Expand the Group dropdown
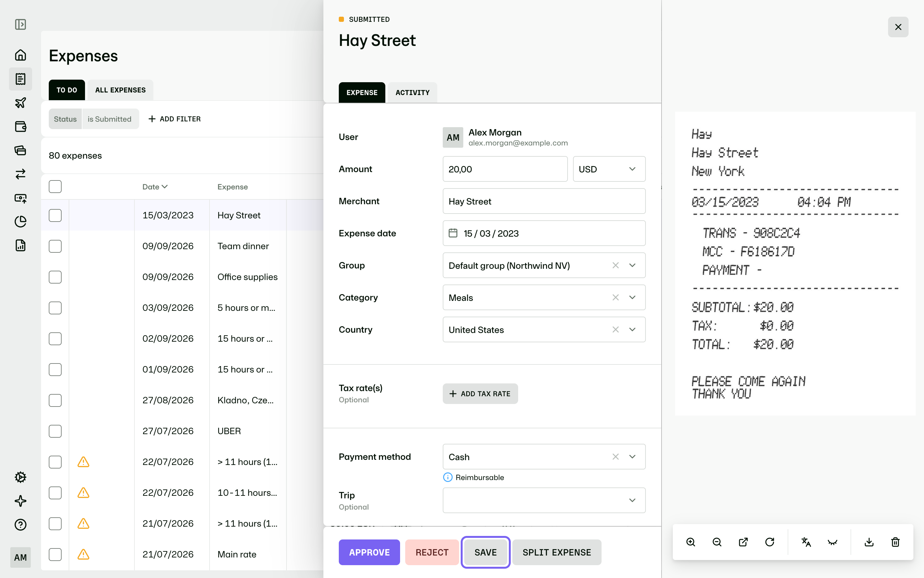This screenshot has height=578, width=924. click(x=632, y=265)
